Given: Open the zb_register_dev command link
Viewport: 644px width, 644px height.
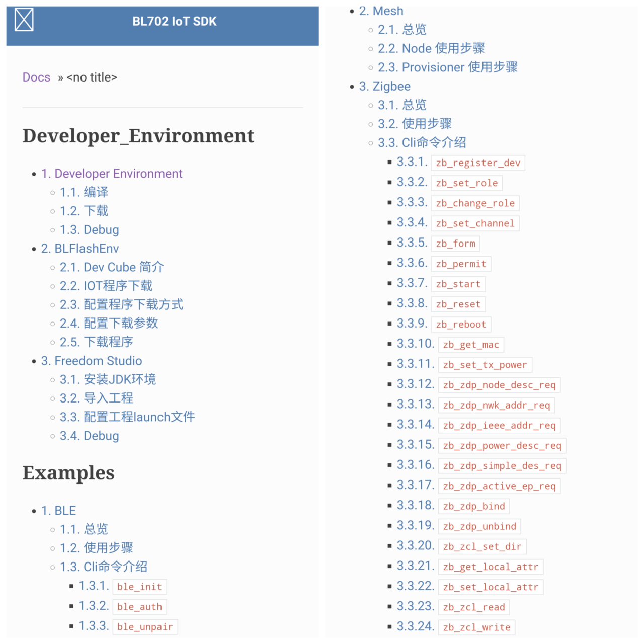Looking at the screenshot, I should pyautogui.click(x=477, y=163).
